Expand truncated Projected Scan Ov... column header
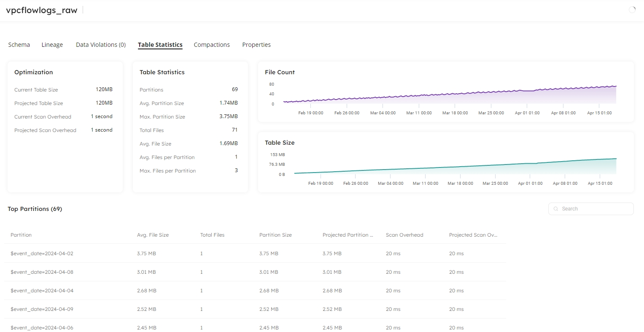This screenshot has height=332, width=644. pyautogui.click(x=473, y=235)
